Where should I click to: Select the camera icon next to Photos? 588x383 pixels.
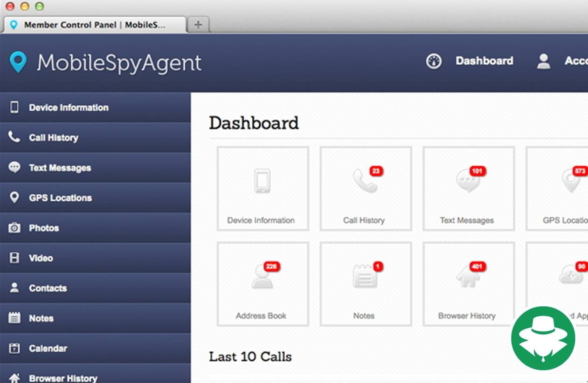click(x=15, y=228)
